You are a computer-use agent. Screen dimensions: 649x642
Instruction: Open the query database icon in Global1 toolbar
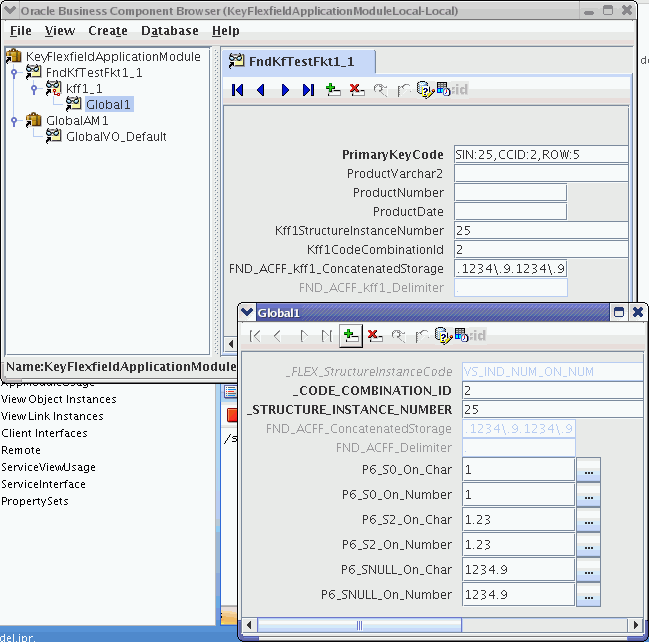442,335
